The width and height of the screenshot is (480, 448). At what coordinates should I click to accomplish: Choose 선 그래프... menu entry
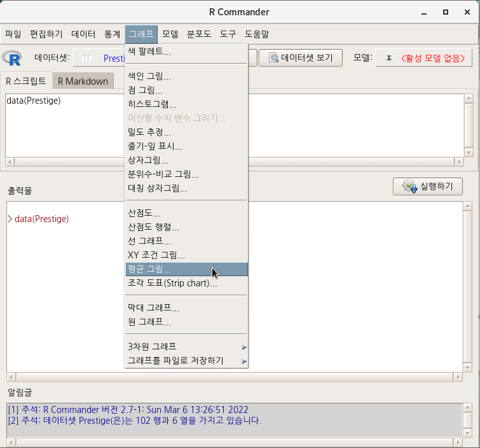coord(186,241)
